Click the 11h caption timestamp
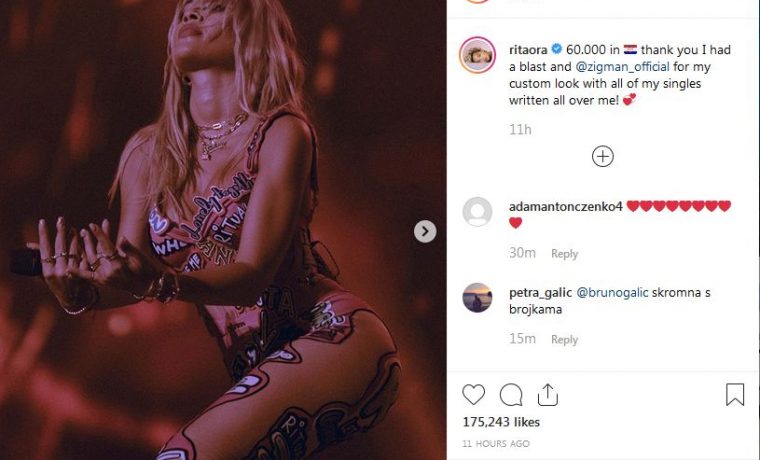Image resolution: width=760 pixels, height=460 pixels. pyautogui.click(x=520, y=129)
